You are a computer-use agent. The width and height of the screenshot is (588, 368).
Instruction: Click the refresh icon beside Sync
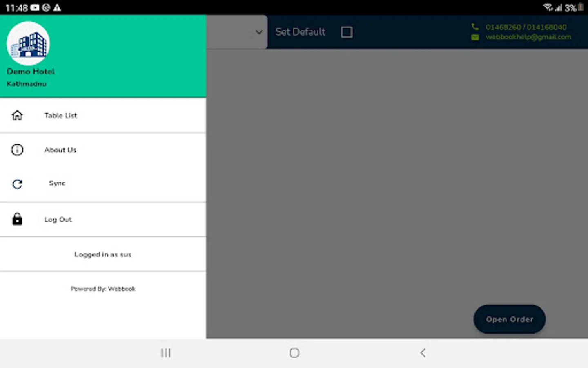(x=17, y=184)
